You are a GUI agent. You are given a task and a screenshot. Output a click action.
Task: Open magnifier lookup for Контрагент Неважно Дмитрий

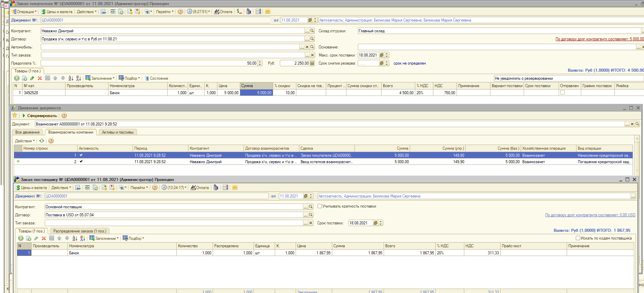click(x=312, y=31)
